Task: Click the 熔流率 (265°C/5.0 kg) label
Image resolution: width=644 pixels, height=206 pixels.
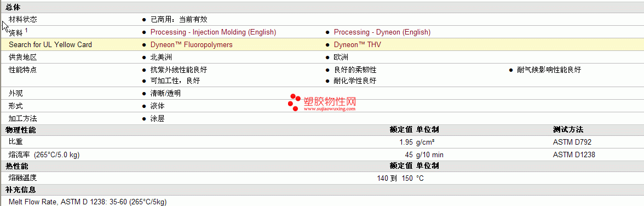Action: (x=44, y=155)
